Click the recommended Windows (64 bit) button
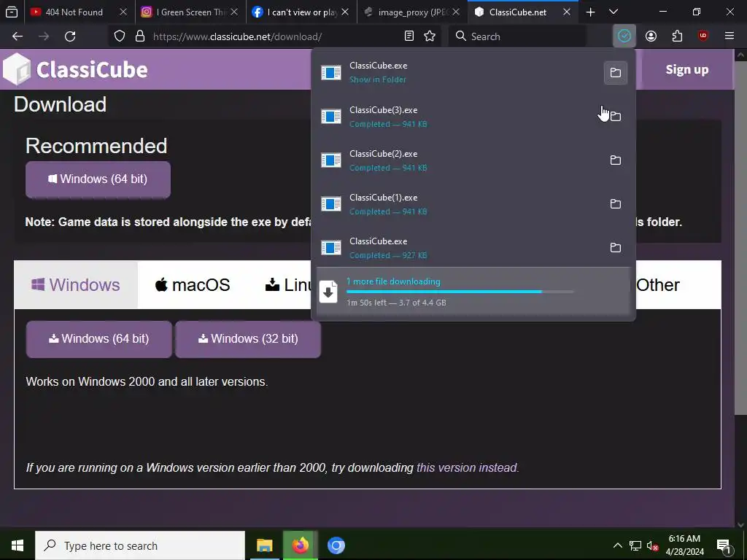Screen dimensions: 747x560 98,179
